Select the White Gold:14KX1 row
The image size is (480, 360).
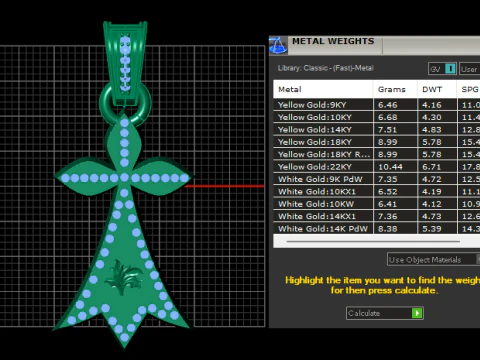[377, 216]
